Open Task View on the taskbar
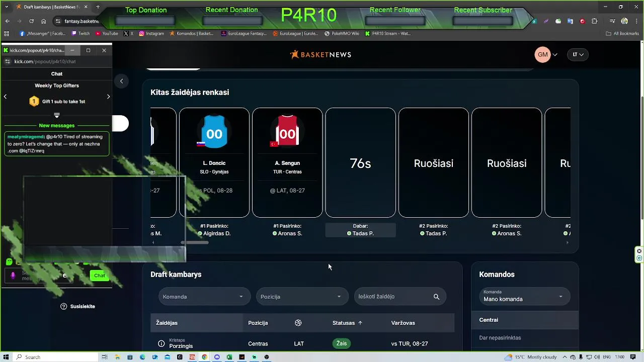 coord(105,357)
